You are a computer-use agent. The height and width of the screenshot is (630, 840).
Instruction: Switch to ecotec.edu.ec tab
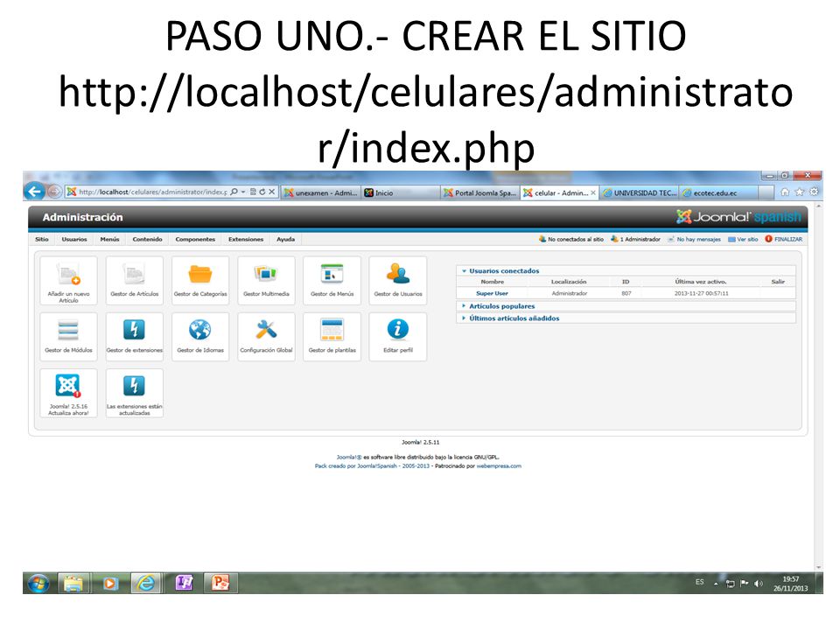coord(719,192)
